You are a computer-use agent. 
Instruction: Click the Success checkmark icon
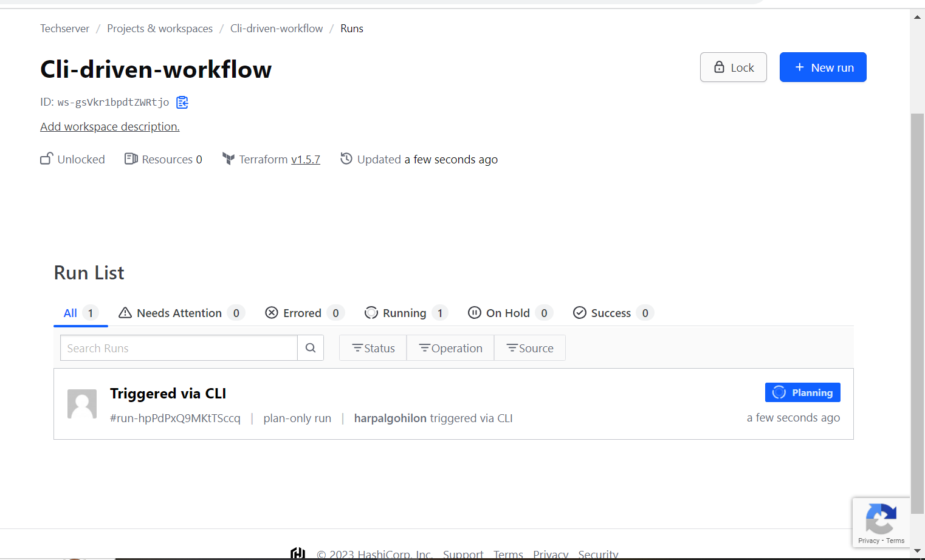(580, 312)
